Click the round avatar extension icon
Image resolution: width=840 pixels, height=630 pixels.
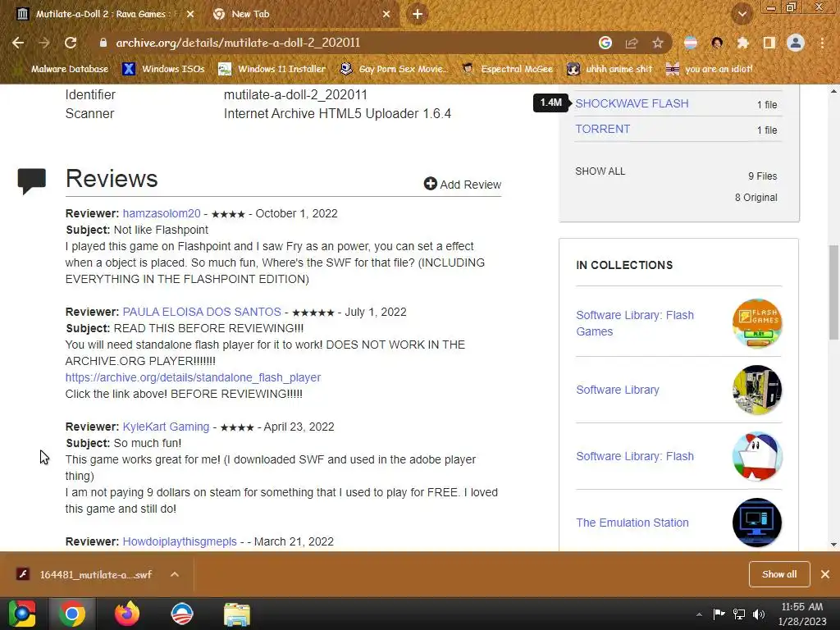[x=717, y=43]
